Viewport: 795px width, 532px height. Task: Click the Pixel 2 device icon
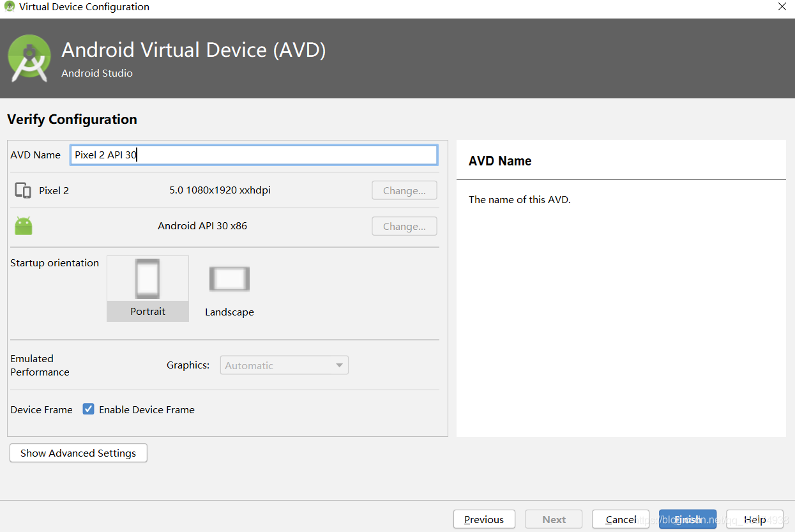tap(23, 190)
